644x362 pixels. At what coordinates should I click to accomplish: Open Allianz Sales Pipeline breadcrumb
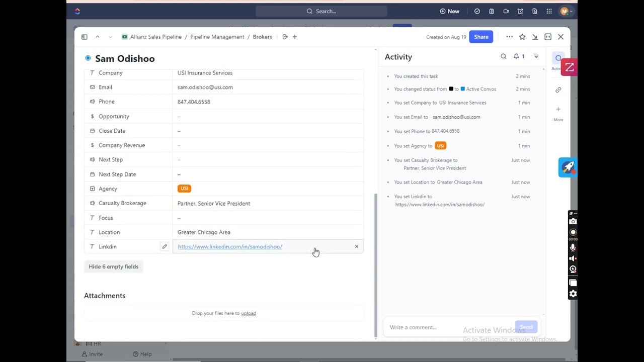[156, 37]
